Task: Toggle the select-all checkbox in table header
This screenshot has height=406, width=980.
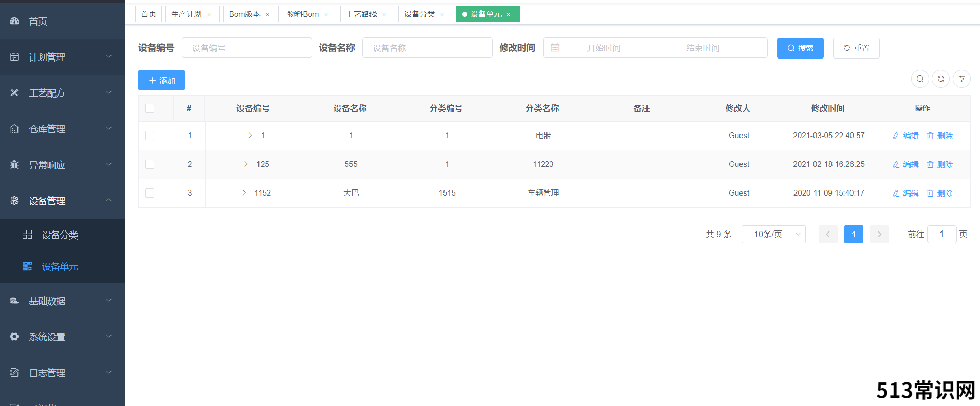Action: 150,108
